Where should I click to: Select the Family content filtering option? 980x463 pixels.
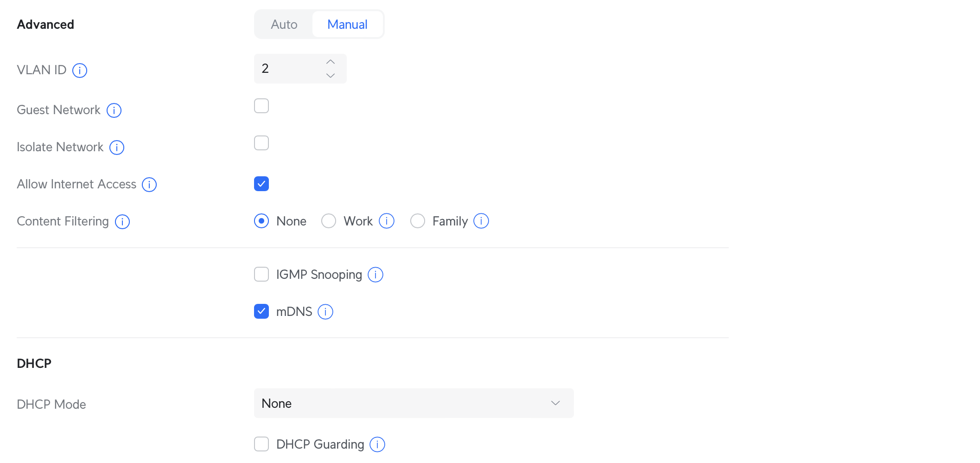(x=418, y=221)
